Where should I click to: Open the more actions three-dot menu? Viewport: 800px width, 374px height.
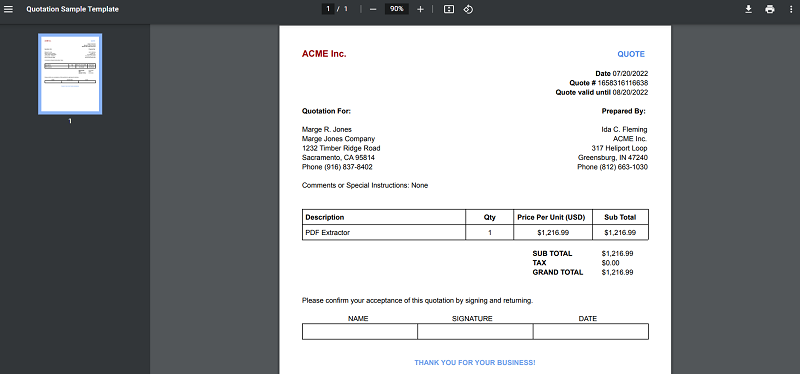pyautogui.click(x=791, y=9)
